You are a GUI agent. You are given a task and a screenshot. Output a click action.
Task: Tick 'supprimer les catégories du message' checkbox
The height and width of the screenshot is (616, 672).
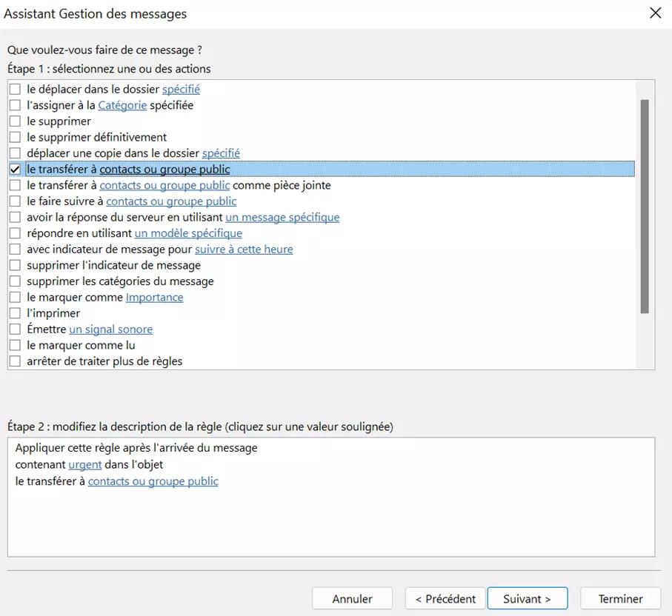click(15, 281)
